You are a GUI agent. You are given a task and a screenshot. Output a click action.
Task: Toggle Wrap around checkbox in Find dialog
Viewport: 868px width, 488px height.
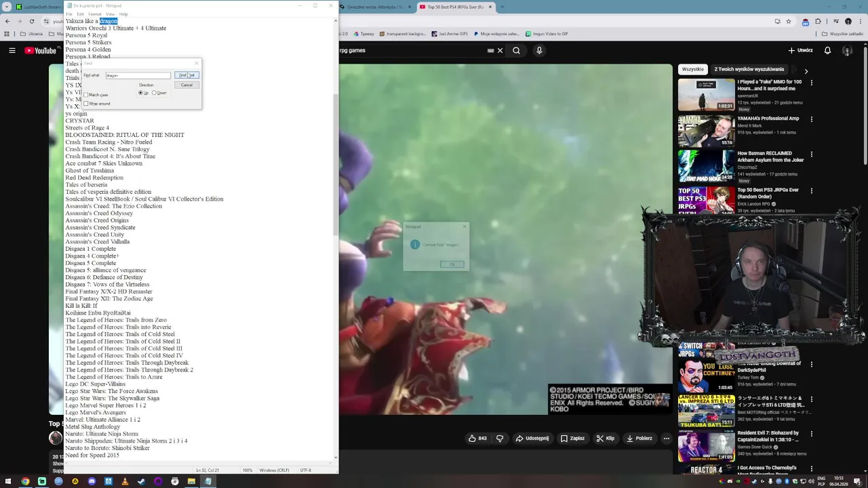click(x=86, y=104)
